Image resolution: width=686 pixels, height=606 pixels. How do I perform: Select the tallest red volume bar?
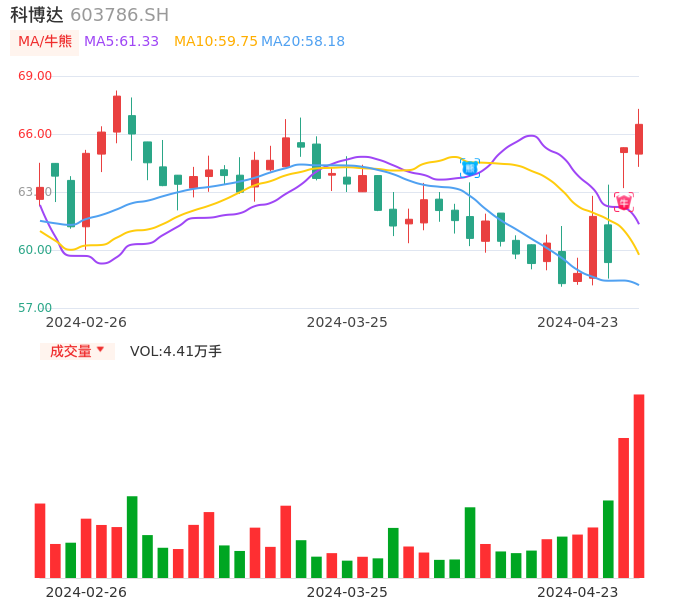pyautogui.click(x=638, y=485)
